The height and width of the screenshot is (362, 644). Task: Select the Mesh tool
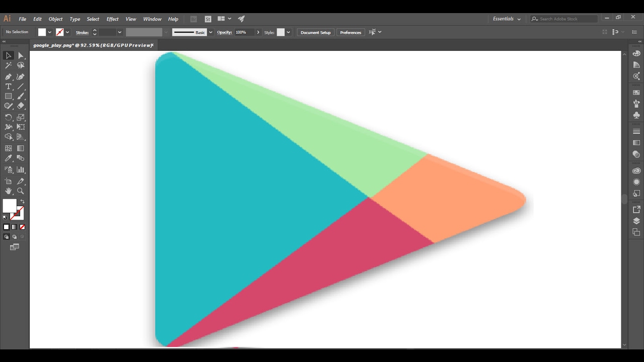click(x=9, y=148)
